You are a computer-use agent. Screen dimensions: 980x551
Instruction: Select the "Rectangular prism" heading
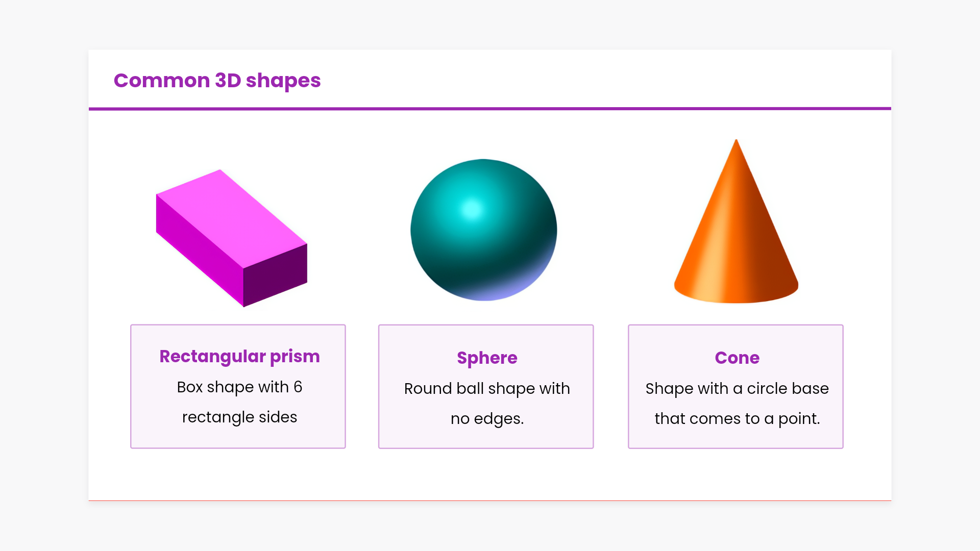tap(239, 356)
